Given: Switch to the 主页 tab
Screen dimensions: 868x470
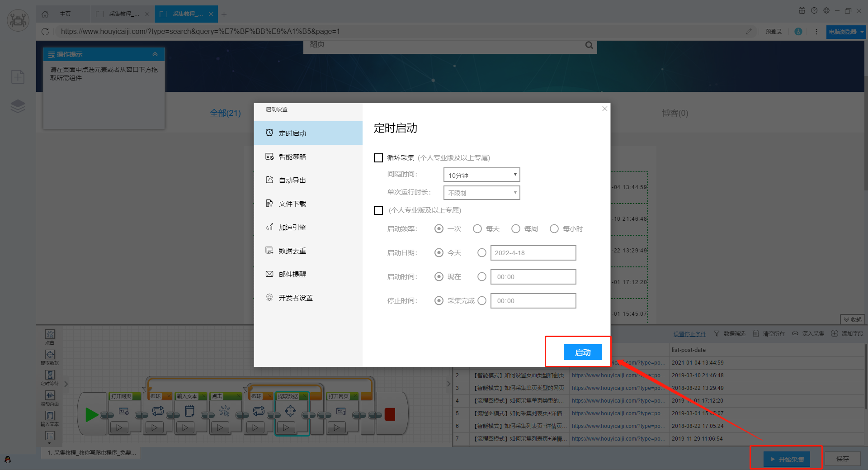Looking at the screenshot, I should click(x=63, y=14).
